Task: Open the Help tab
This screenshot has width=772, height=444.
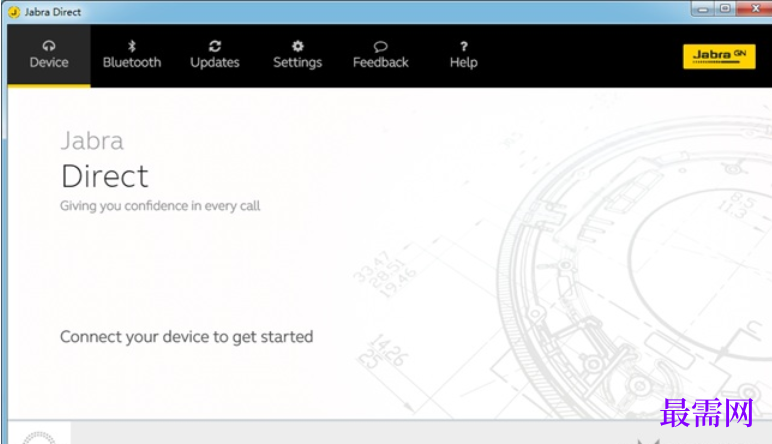Action: tap(463, 55)
